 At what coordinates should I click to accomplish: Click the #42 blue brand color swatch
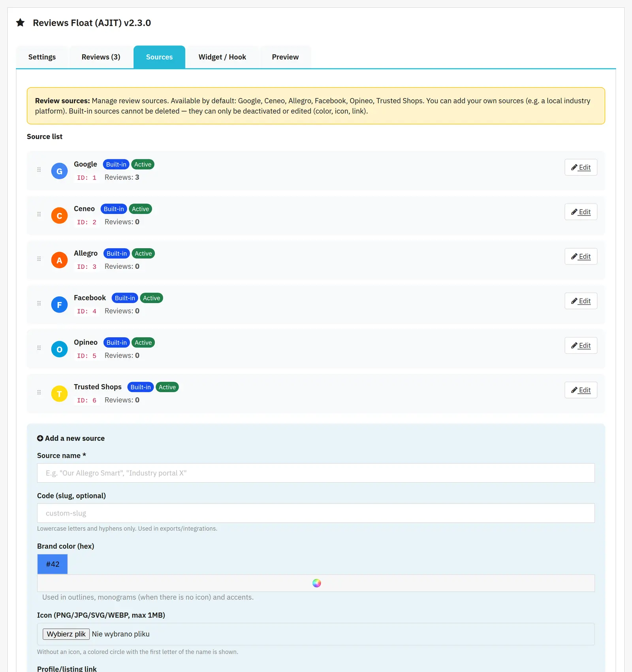tap(53, 564)
